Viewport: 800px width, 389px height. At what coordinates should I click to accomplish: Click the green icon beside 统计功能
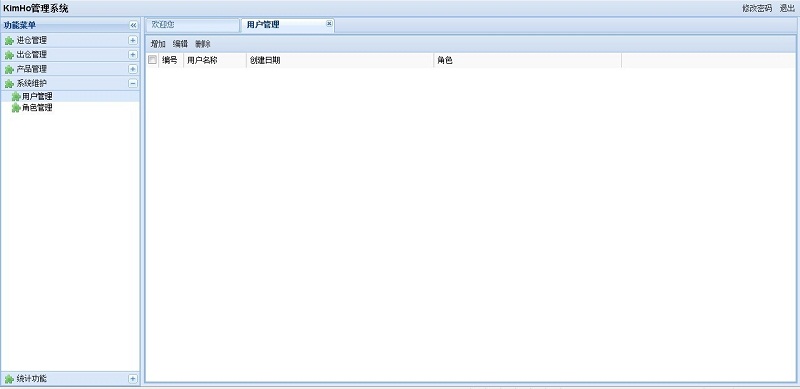point(9,379)
